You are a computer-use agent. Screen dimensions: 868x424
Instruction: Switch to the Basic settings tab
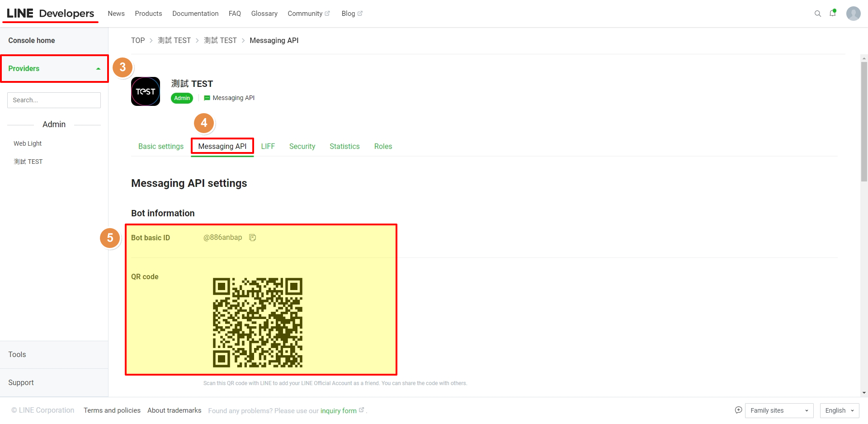point(161,146)
